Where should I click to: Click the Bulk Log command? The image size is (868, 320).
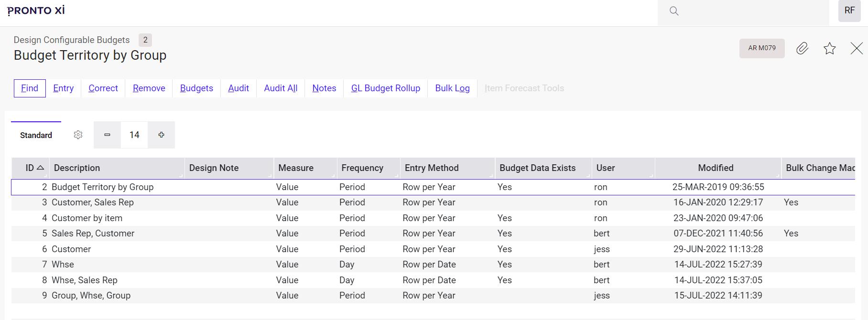452,88
